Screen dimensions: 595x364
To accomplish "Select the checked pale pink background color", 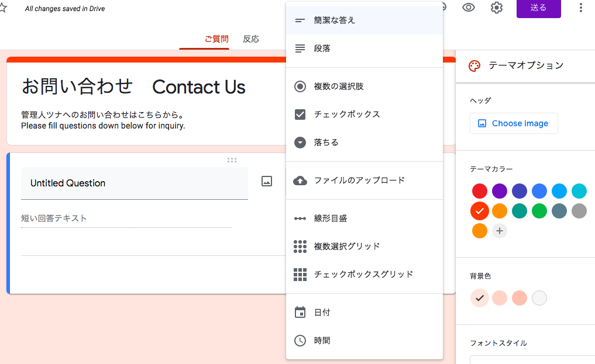I will (x=479, y=298).
